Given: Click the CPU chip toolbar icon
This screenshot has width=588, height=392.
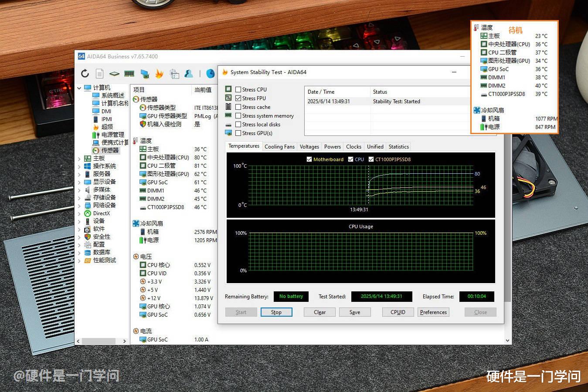Looking at the screenshot, I should click(114, 74).
